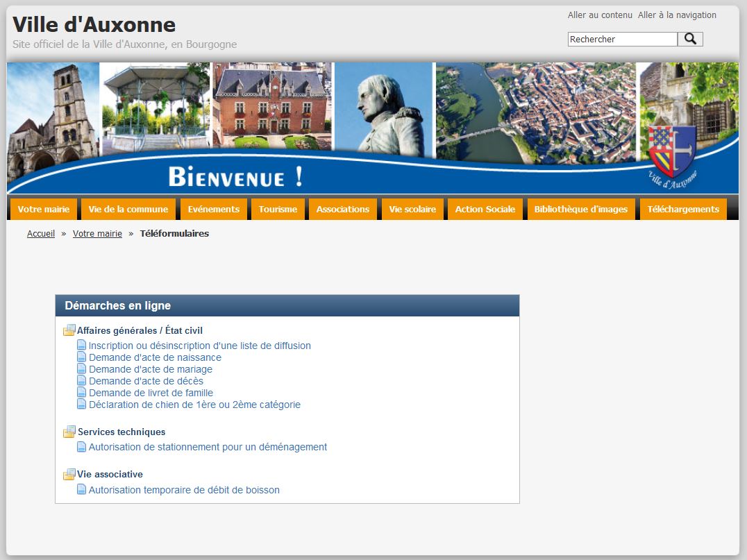Focus the Rechercher search field

coord(622,40)
